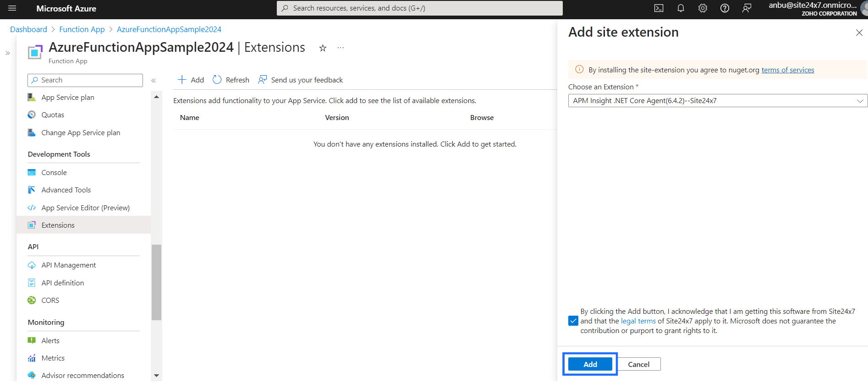868x383 pixels.
Task: Click the Refresh toolbar button
Action: 231,80
